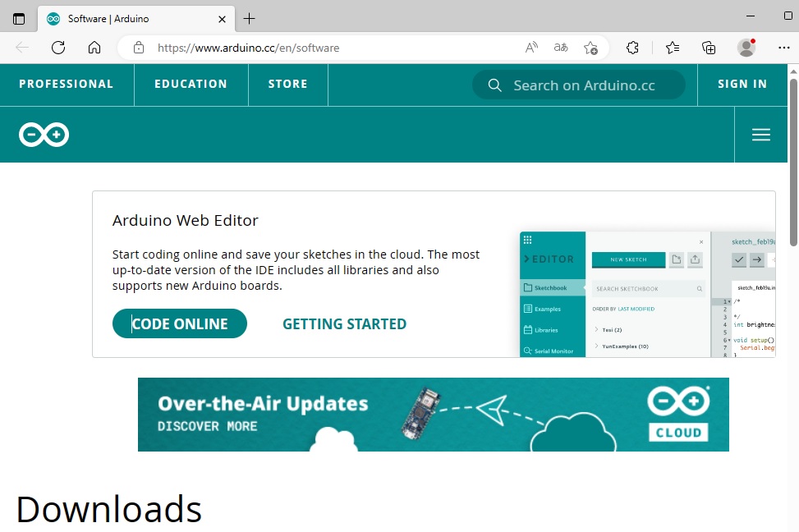Go to browser home page icon

(94, 48)
